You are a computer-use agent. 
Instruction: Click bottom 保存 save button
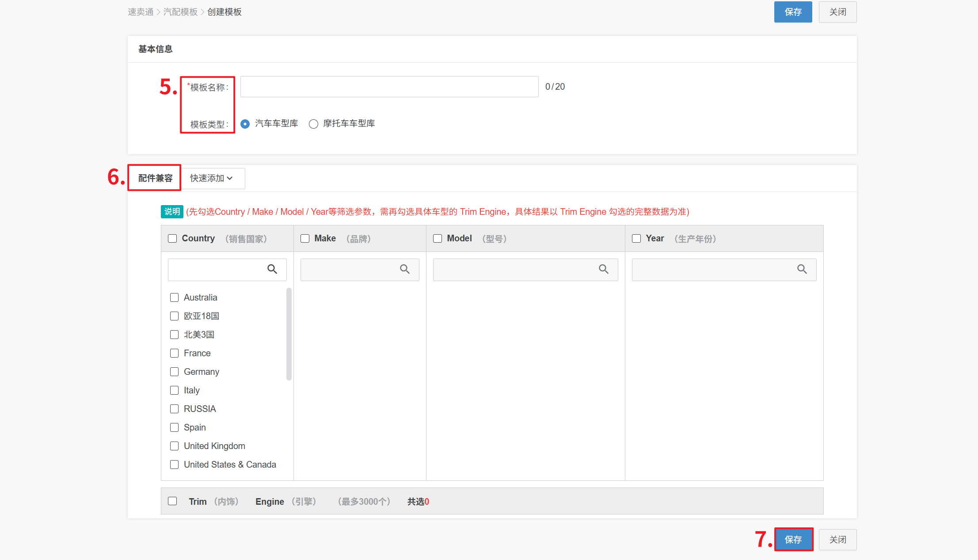coord(793,539)
